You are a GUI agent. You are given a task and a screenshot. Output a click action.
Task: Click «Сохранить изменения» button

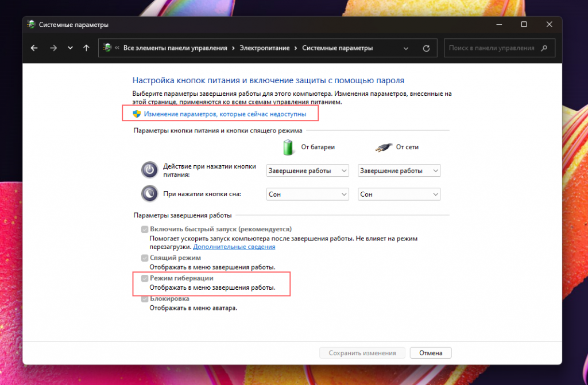coord(362,353)
